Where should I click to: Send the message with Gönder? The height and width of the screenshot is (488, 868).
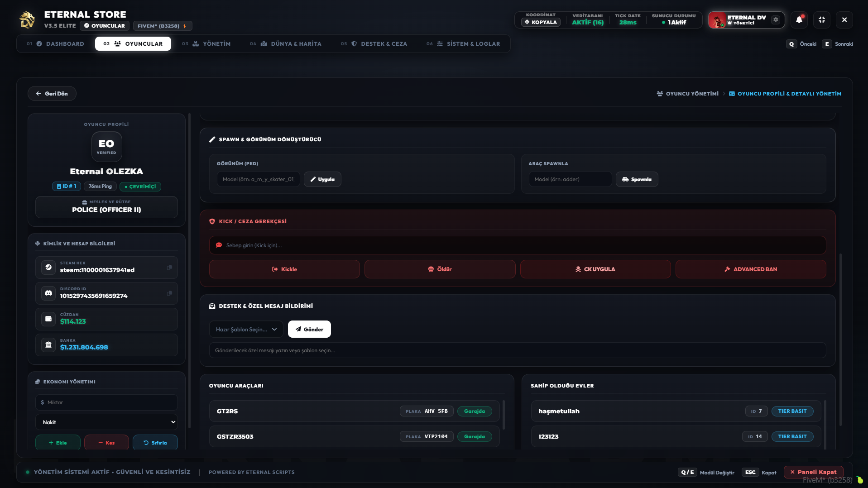coord(309,329)
